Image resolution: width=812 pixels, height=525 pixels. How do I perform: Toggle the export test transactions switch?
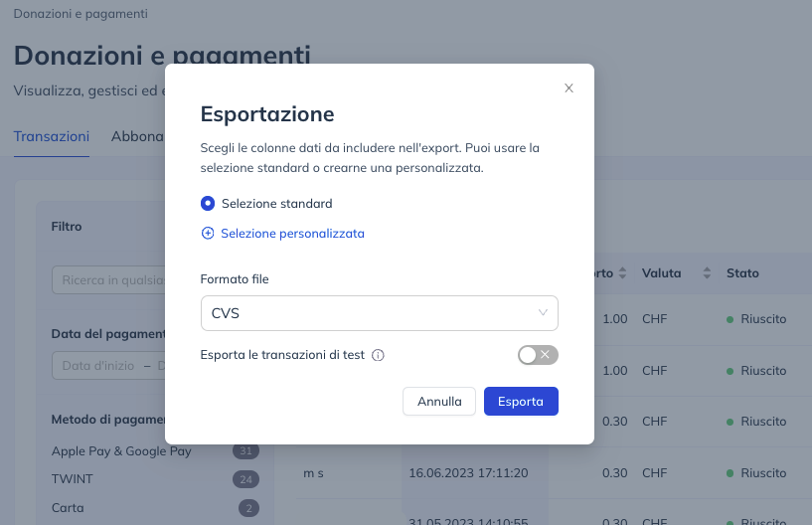(x=538, y=355)
